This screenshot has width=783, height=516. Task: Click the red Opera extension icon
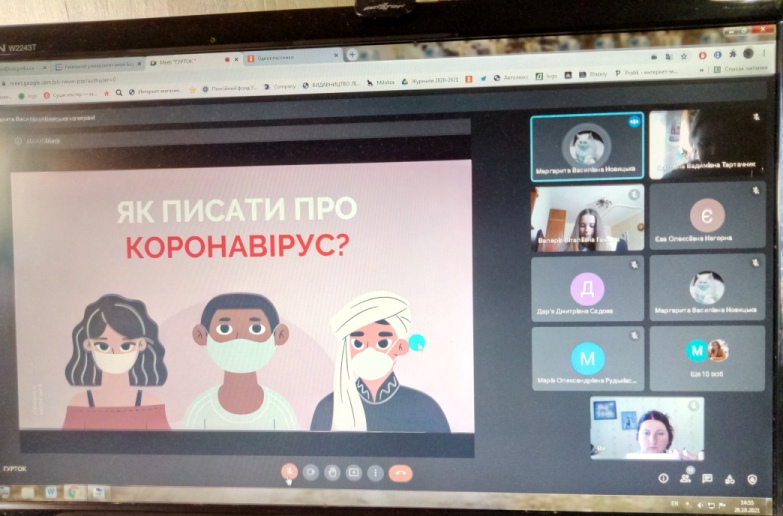(x=702, y=55)
